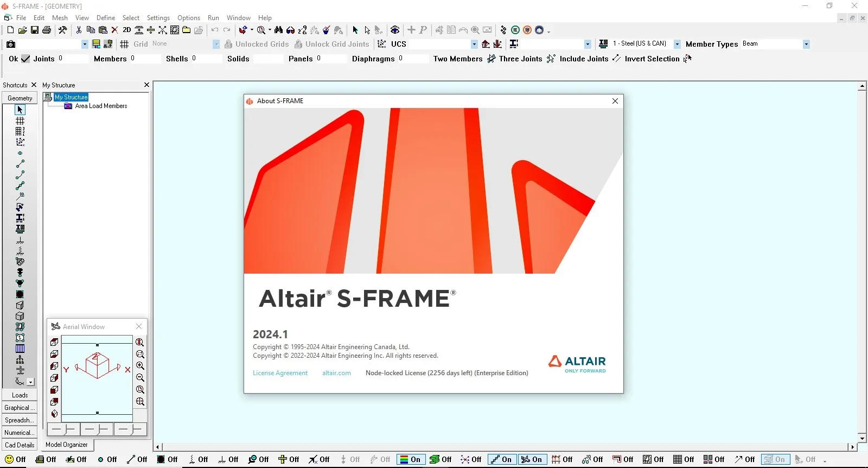868x468 pixels.
Task: Toggle the yellow cross display option
Action: click(x=289, y=459)
